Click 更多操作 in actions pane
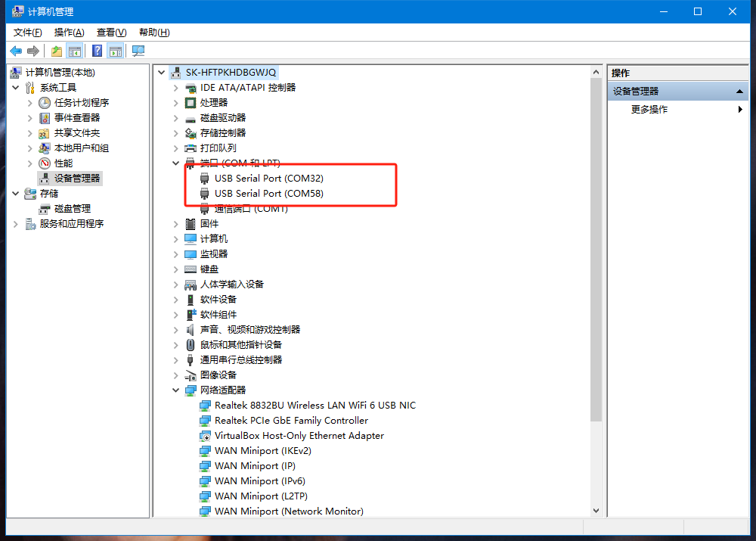756x541 pixels. (x=649, y=110)
